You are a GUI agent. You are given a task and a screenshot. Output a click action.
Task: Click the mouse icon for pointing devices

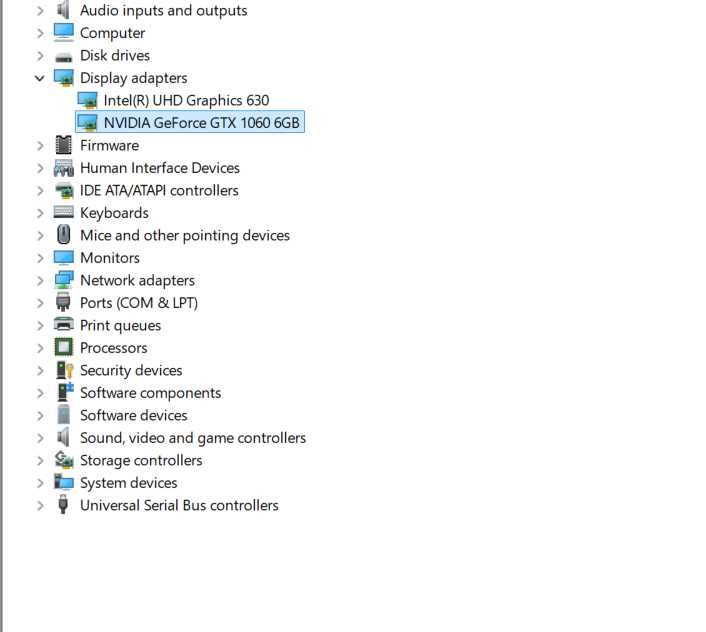[63, 235]
